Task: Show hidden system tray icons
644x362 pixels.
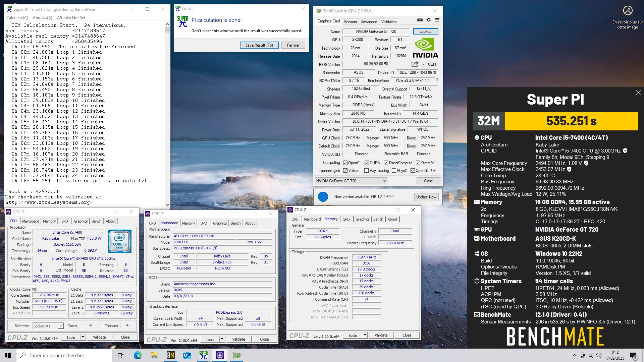Action: click(574, 355)
